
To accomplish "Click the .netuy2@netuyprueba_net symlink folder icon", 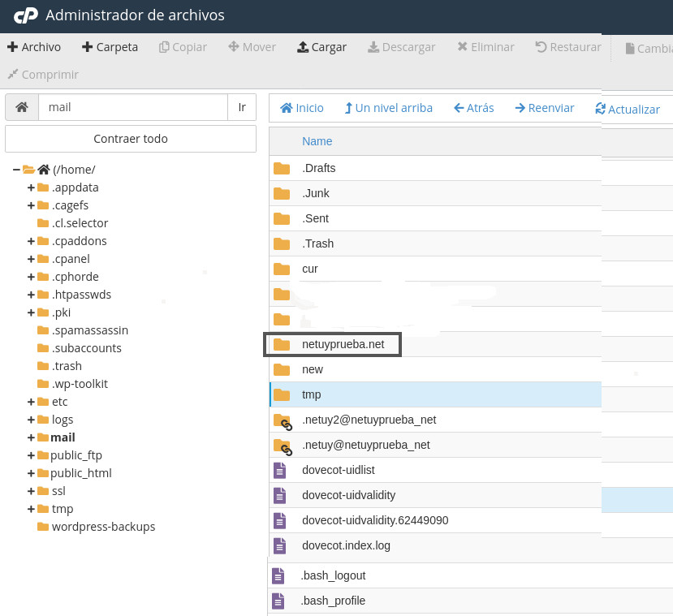I will click(283, 422).
